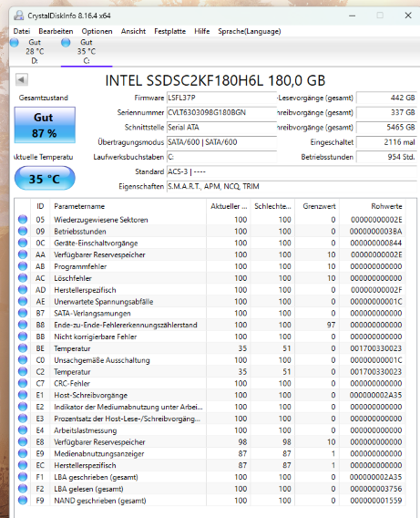Image resolution: width=420 pixels, height=518 pixels.
Task: Click status orb of row ID AD
Action: tap(23, 290)
